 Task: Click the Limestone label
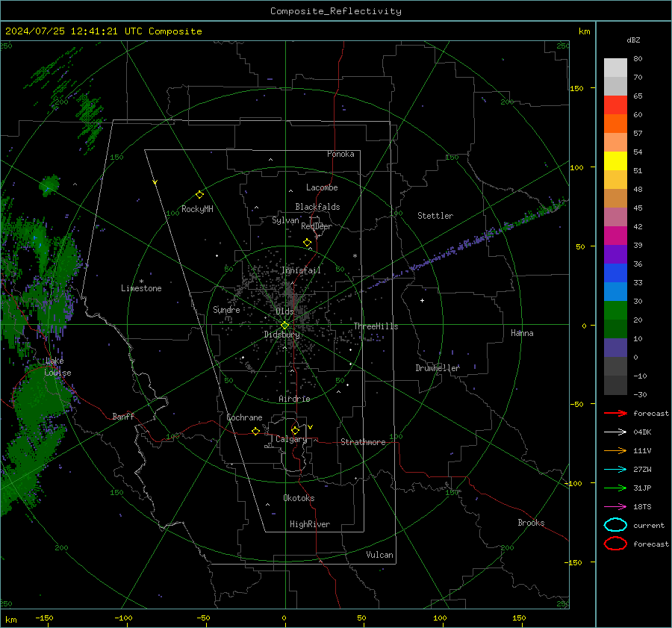(x=141, y=288)
